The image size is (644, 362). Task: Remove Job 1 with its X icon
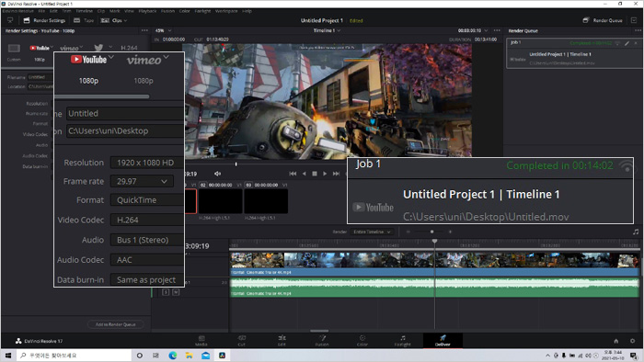pyautogui.click(x=636, y=43)
